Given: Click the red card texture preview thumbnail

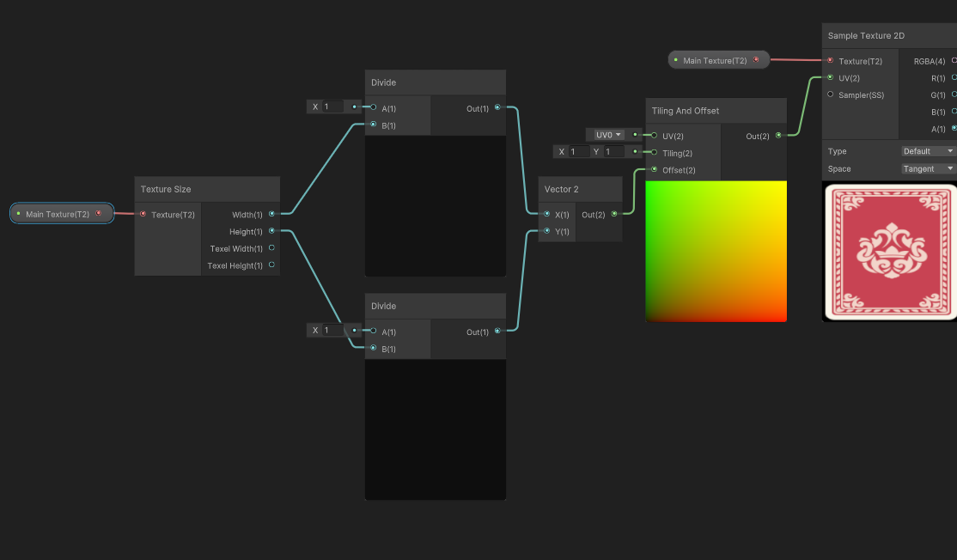Looking at the screenshot, I should point(889,251).
